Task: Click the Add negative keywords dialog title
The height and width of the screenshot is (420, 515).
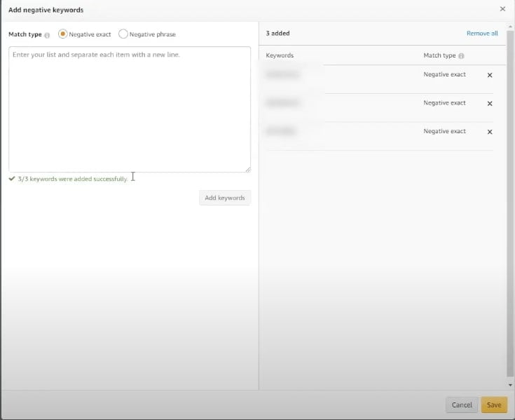Action: tap(46, 10)
